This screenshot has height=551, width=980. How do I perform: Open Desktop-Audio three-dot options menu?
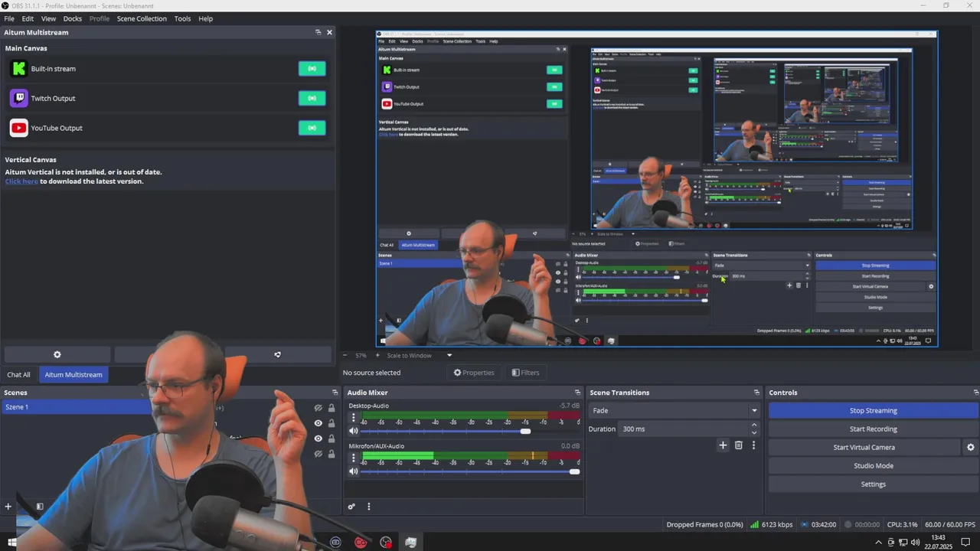tap(353, 418)
